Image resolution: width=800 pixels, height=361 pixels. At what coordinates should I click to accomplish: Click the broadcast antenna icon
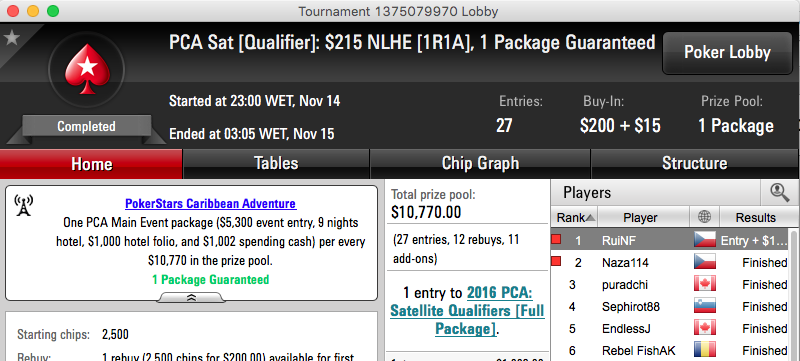23,205
